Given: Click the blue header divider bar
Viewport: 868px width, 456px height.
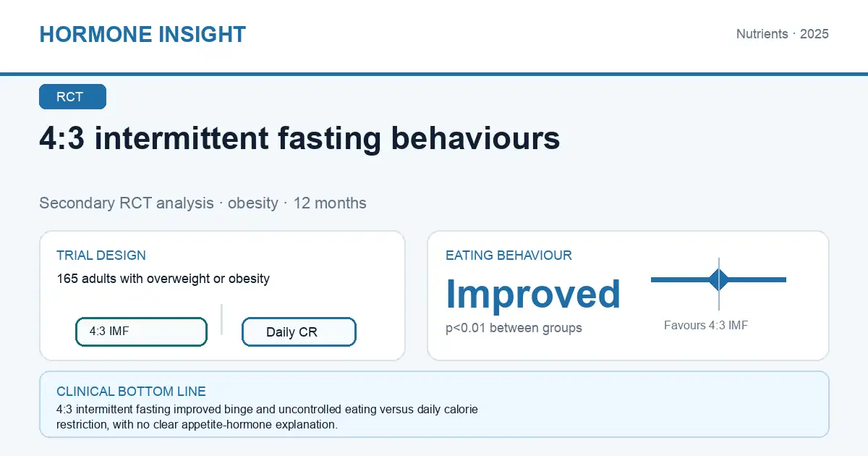Looking at the screenshot, I should 434,74.
